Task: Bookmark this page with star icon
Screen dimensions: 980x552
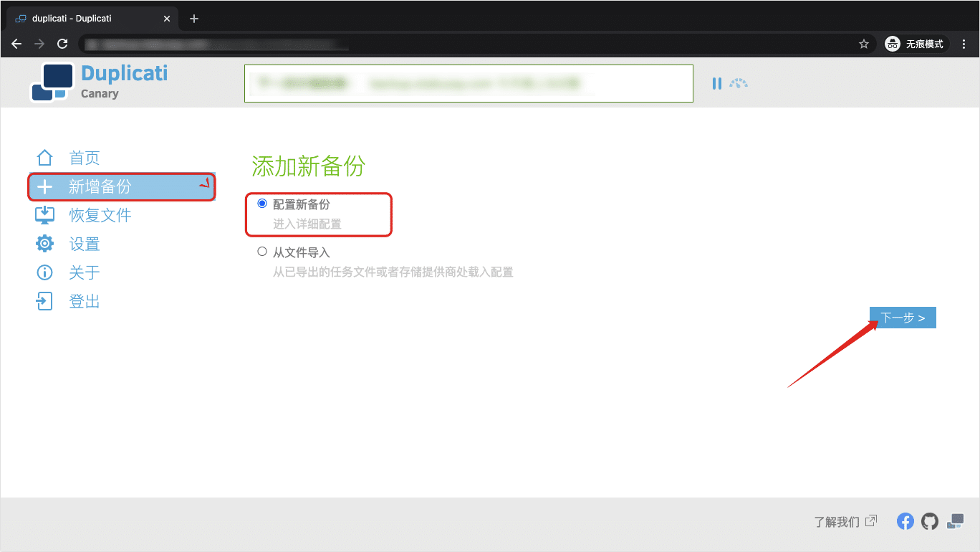Action: coord(863,44)
